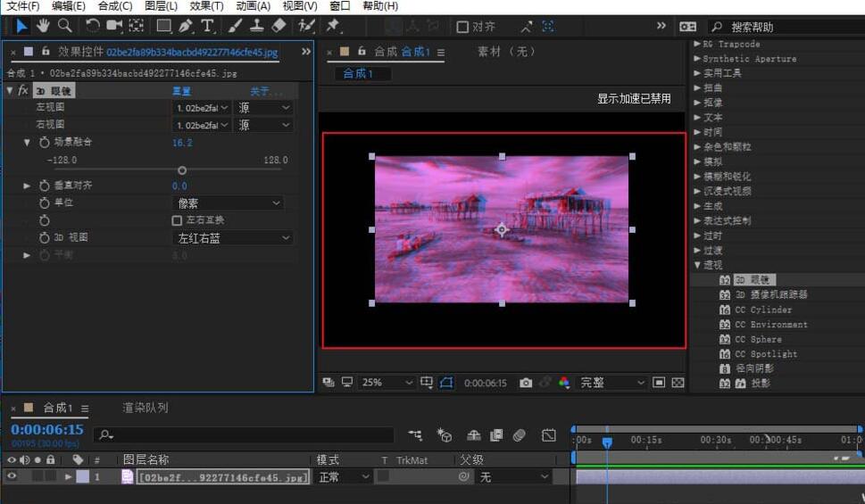Viewport: 865px width, 504px height.
Task: Toggle the fx switch of 3D 眼镜 effect
Action: [x=23, y=90]
